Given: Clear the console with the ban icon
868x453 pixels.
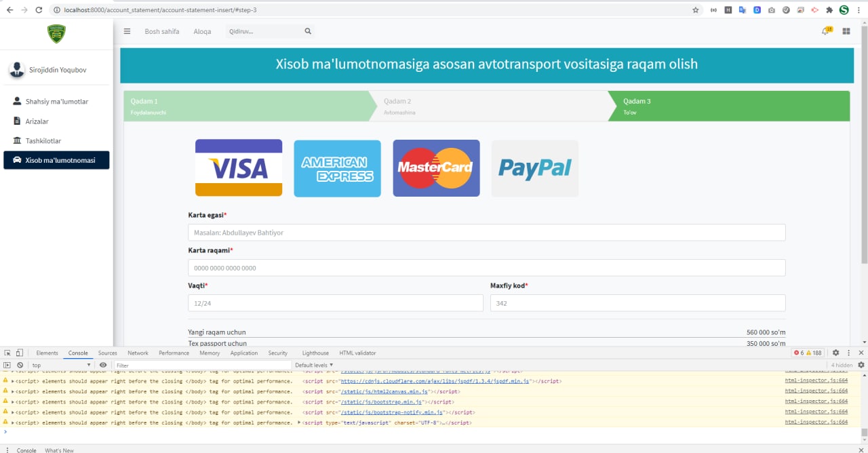Looking at the screenshot, I should click(20, 365).
